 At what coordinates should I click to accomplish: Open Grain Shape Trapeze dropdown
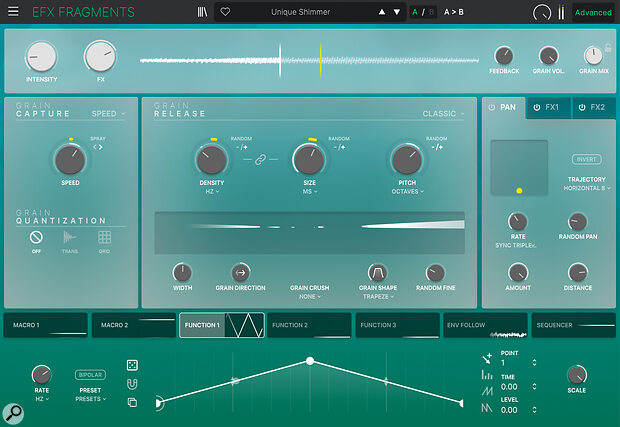pos(378,297)
